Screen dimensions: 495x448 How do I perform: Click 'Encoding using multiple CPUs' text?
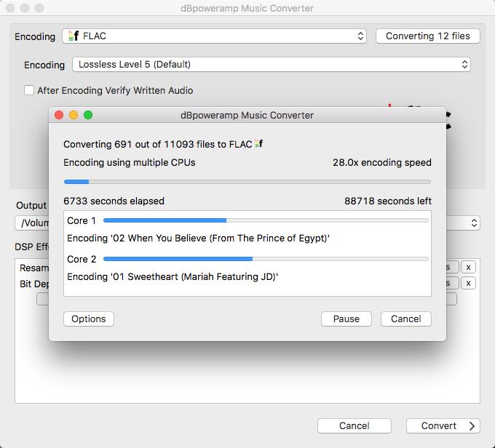coord(129,162)
